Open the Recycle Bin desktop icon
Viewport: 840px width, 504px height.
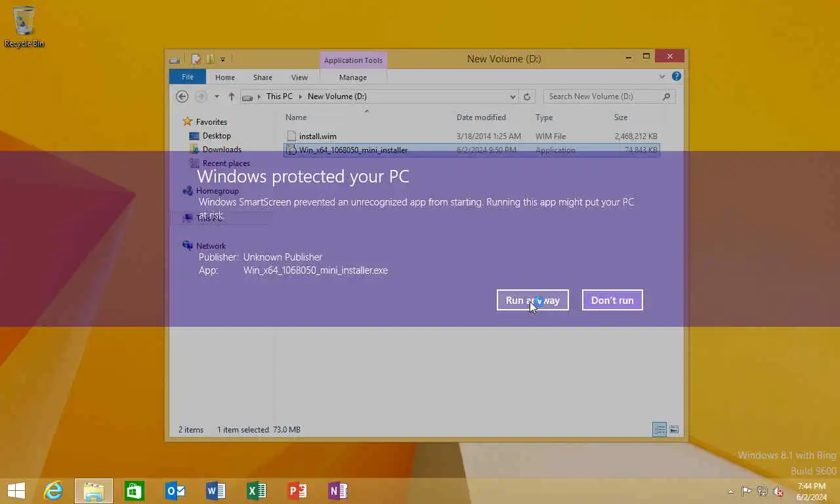tap(24, 26)
